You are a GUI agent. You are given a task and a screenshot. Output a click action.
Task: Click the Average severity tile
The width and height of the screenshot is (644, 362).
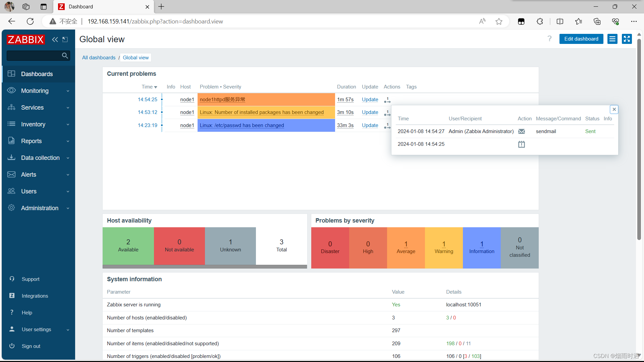(406, 248)
